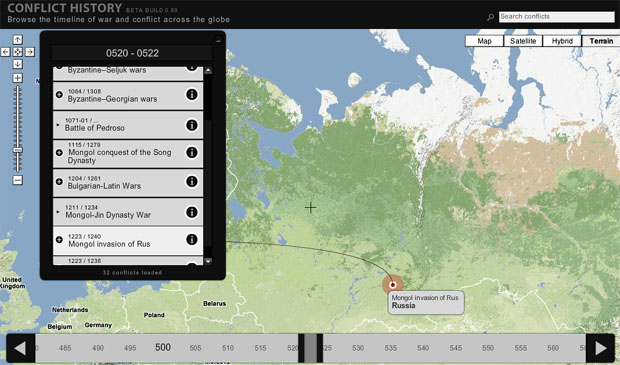
Task: Click the map zoom slider handle
Action: [x=17, y=150]
